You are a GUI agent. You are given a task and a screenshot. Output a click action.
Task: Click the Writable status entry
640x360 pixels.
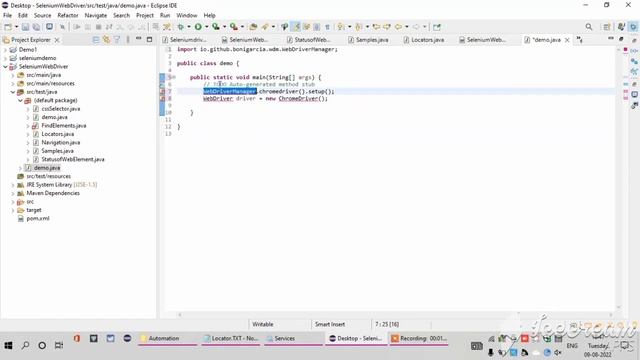click(x=262, y=324)
